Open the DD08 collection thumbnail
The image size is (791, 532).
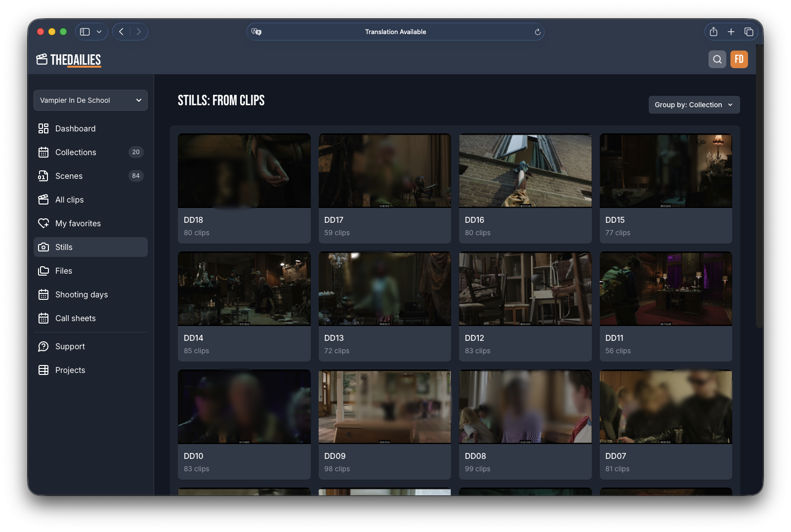(525, 407)
